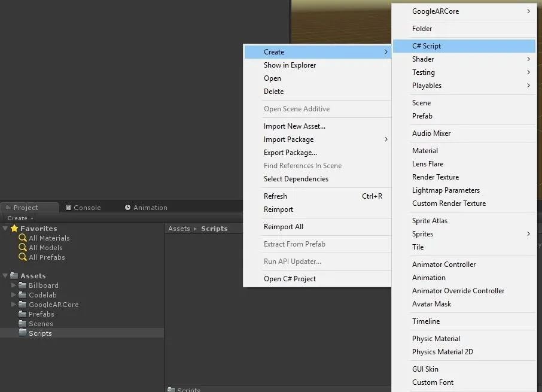Open the Testing submenu arrow
This screenshot has width=542, height=392.
point(528,72)
